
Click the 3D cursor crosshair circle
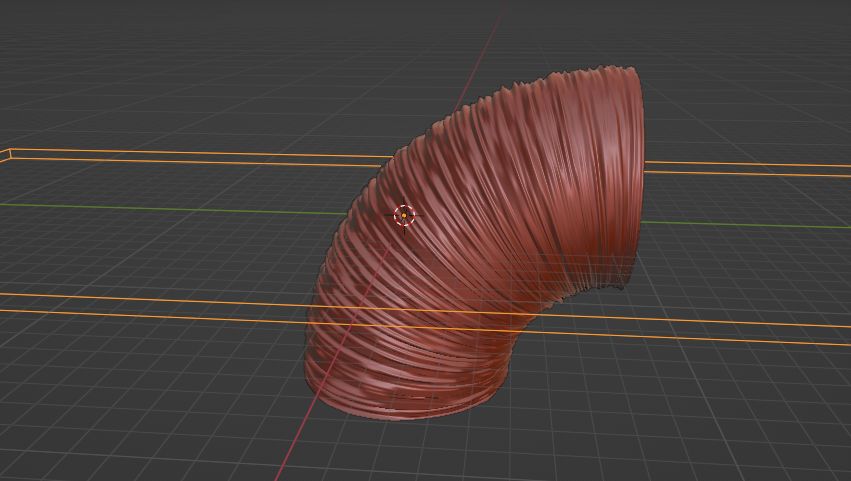click(404, 216)
